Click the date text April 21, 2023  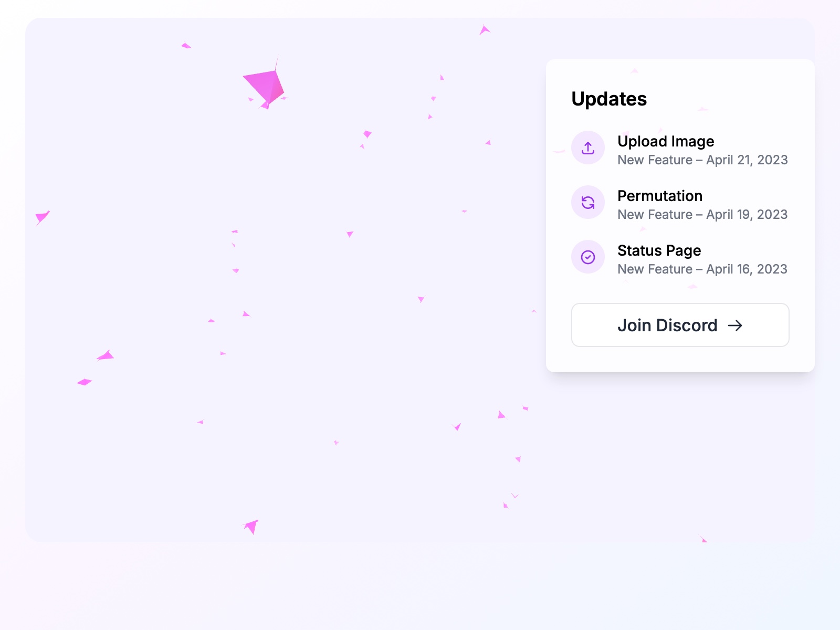(x=747, y=160)
